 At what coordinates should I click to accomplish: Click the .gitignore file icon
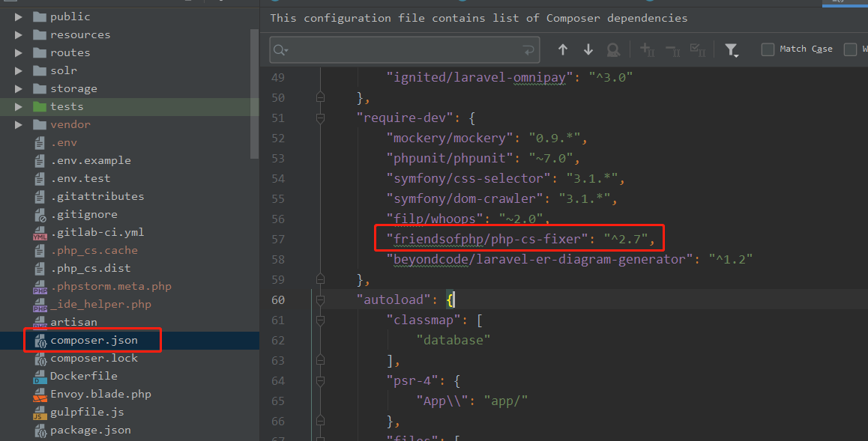[x=40, y=214]
